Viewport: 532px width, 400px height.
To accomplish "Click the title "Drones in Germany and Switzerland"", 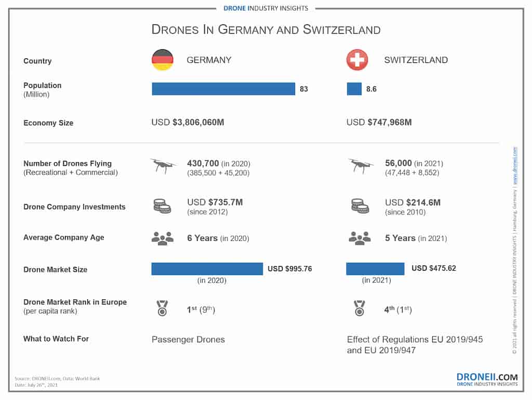I will pos(266,30).
